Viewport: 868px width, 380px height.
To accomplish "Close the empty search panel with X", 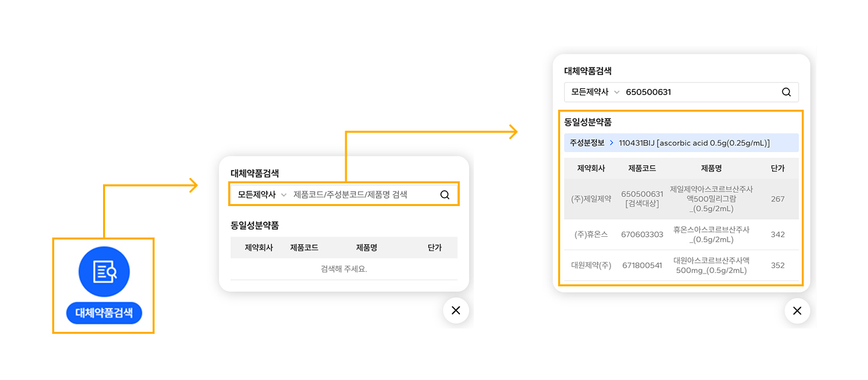I will 456,310.
